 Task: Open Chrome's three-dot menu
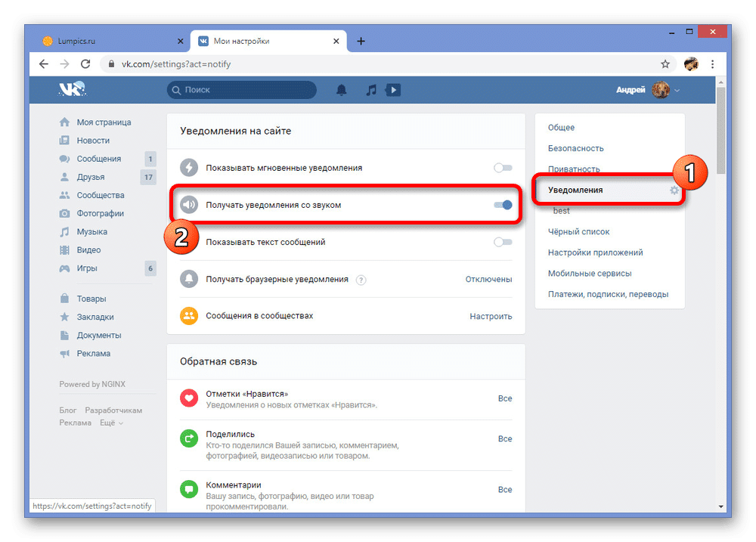[x=712, y=64]
